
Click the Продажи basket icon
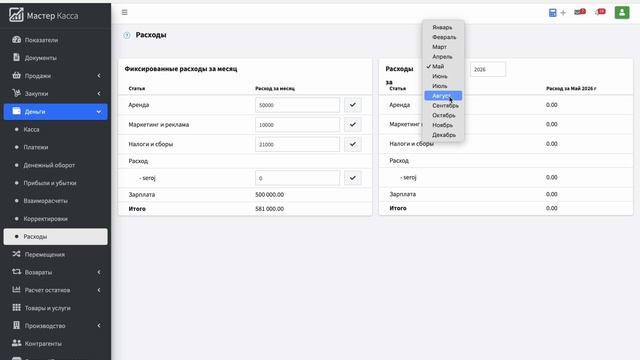(x=16, y=76)
